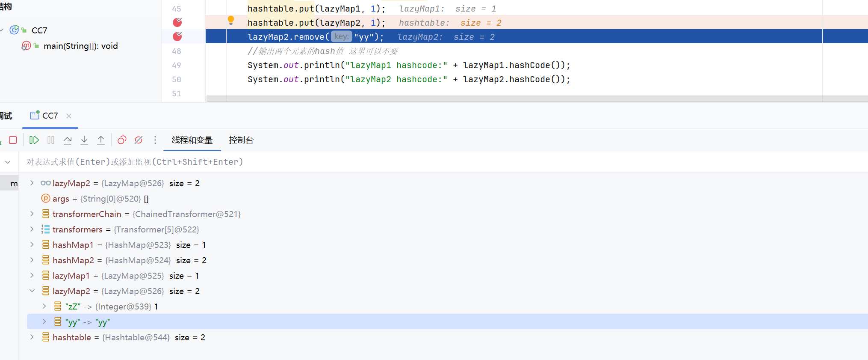The image size is (868, 360).
Task: Resume program with green Resume icon
Action: [x=34, y=140]
